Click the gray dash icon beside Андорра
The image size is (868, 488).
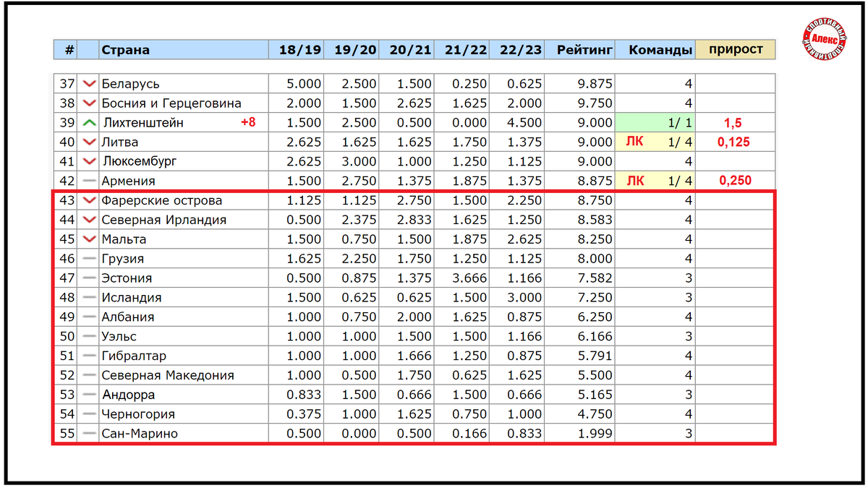click(90, 395)
